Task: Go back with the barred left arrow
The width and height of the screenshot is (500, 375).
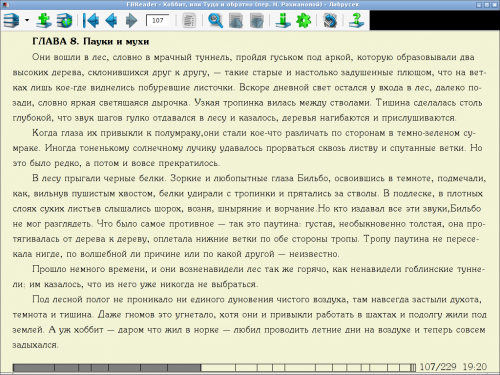Action: 91,21
